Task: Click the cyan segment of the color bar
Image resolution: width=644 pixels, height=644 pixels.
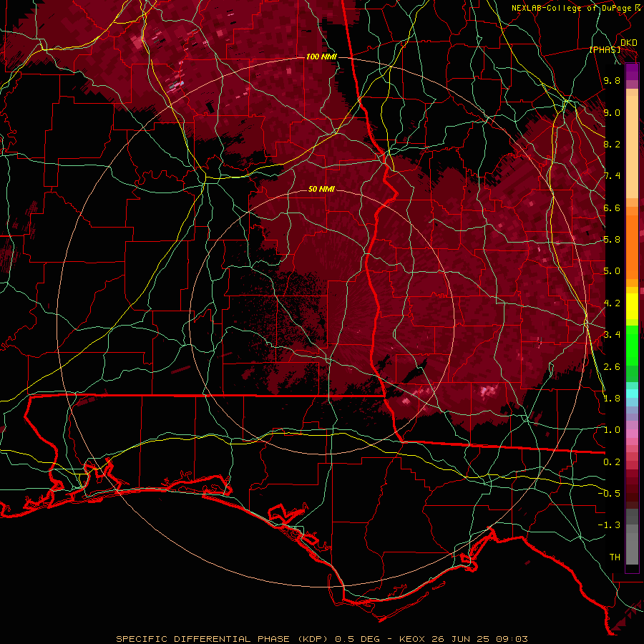Action: tap(632, 394)
